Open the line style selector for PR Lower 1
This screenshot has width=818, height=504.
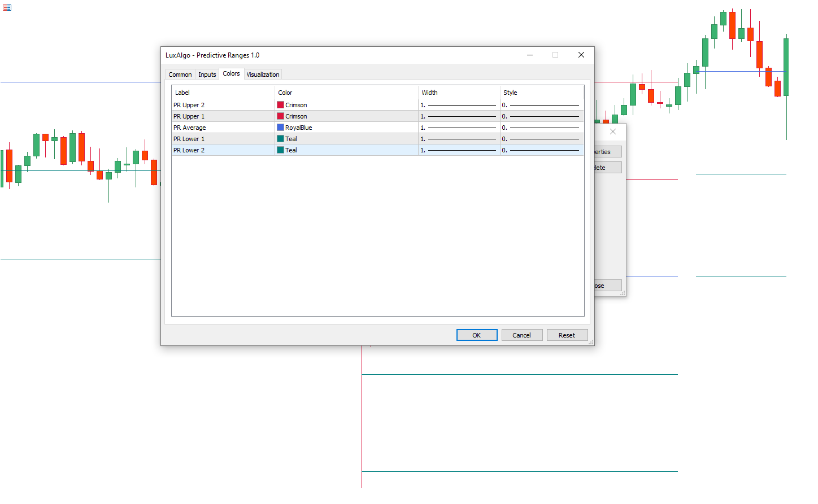point(541,139)
